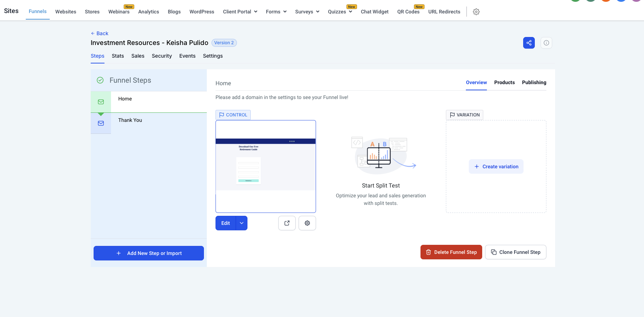Select the Steps tab
This screenshot has height=317, width=644.
point(98,56)
